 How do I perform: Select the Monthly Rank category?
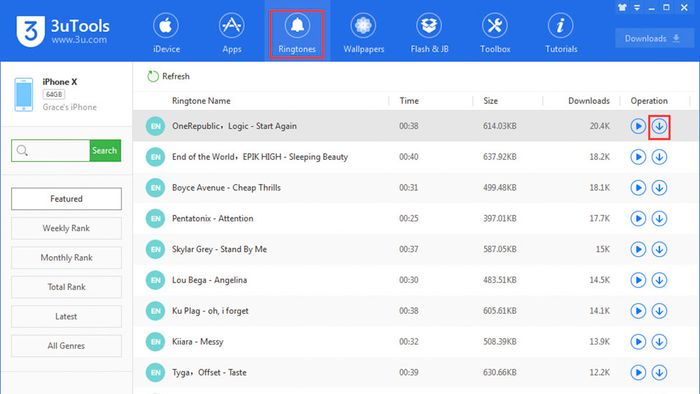point(66,257)
